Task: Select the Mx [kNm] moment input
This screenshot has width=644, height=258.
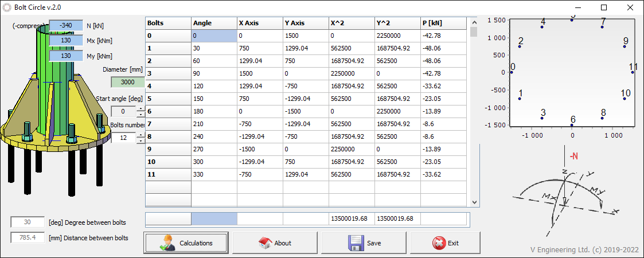Action: [x=66, y=41]
